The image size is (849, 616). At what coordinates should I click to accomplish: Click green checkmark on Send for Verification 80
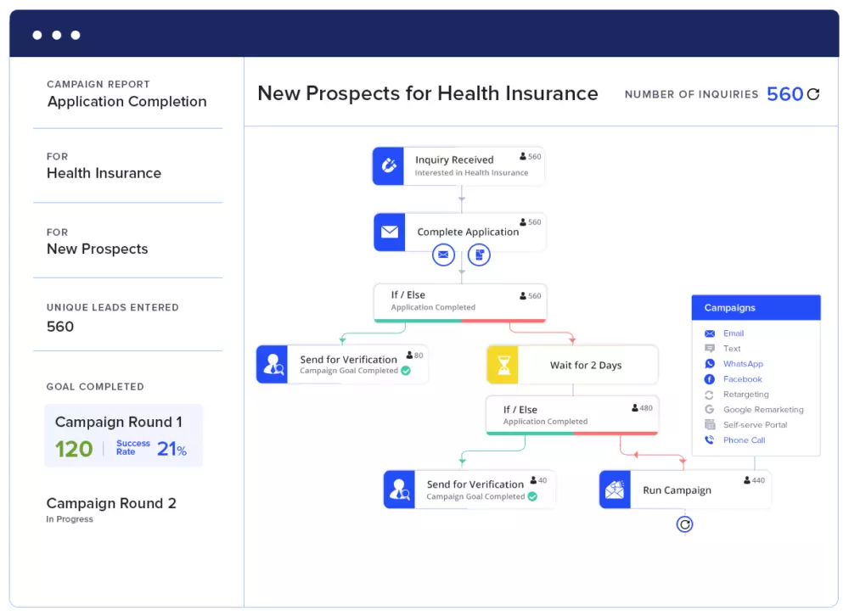tap(406, 371)
